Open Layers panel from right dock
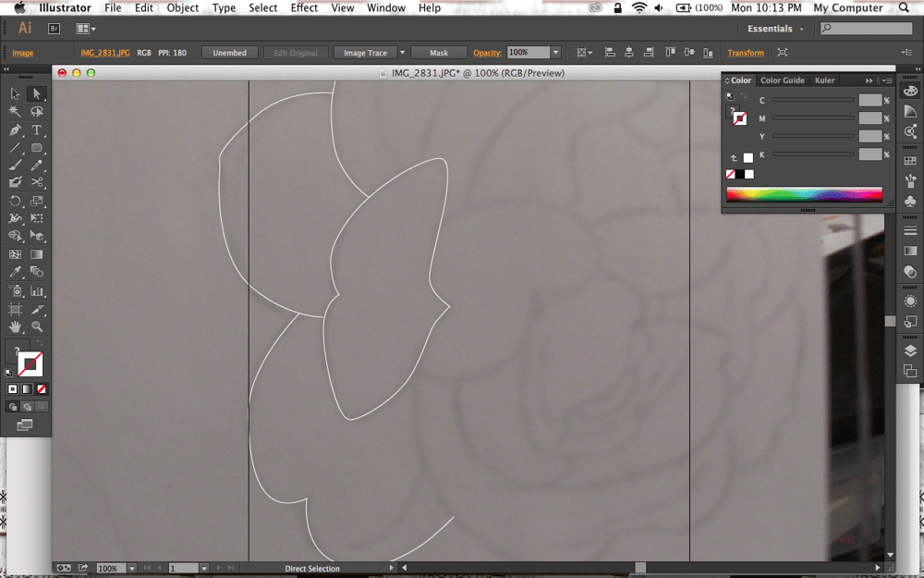 pyautogui.click(x=910, y=350)
